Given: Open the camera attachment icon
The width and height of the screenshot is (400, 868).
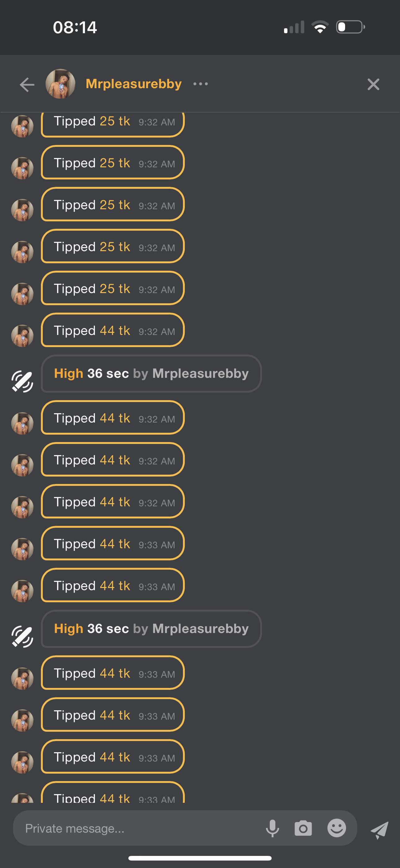Looking at the screenshot, I should [303, 828].
